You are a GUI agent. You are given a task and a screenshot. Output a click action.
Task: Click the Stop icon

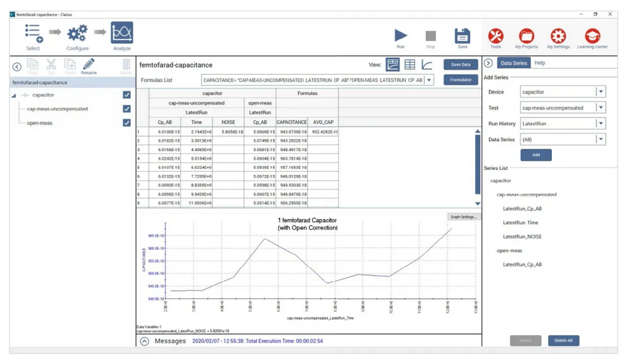[431, 36]
